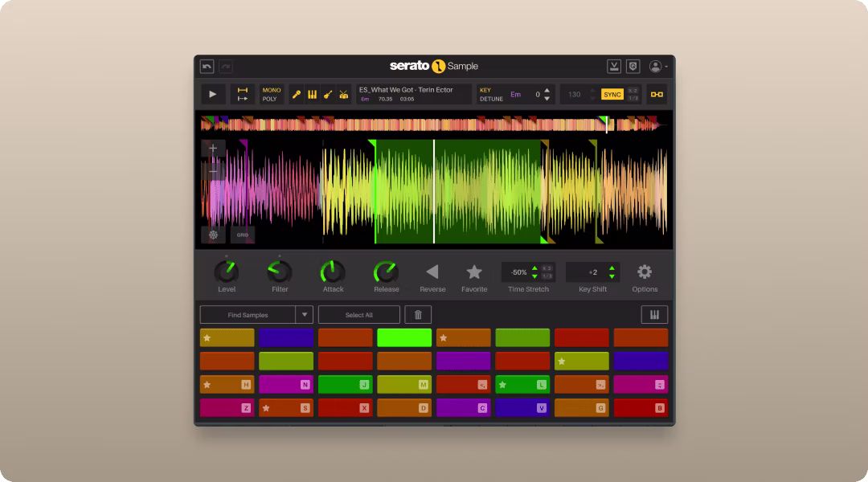868x482 pixels.
Task: Open waveform settings snowflake icon
Action: tap(213, 235)
